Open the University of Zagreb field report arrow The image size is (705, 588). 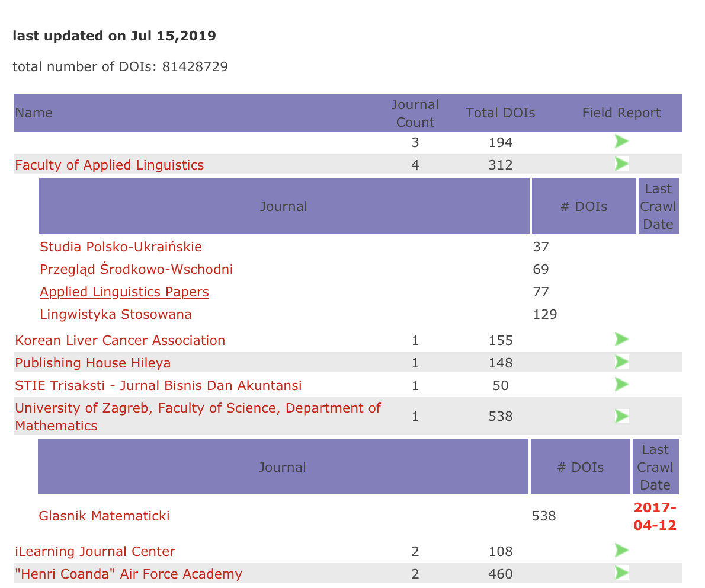point(621,416)
